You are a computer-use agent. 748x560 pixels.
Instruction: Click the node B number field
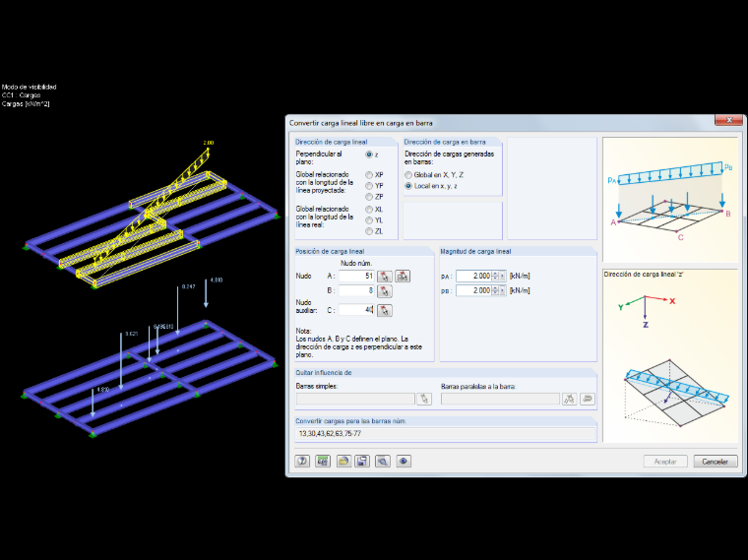coord(356,290)
